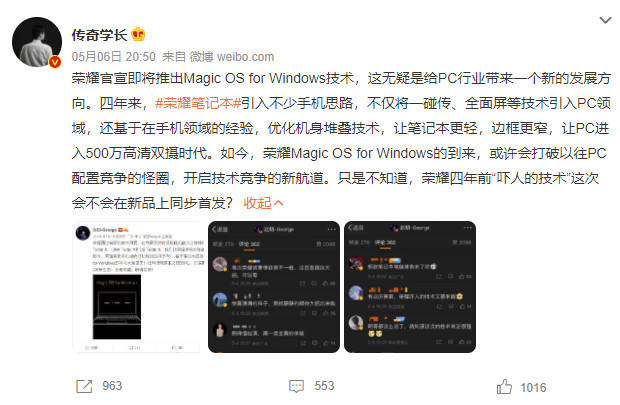Click the Magic OS laptop image in first thumbnail
Viewport: 620px width, 405px height.
tap(117, 307)
